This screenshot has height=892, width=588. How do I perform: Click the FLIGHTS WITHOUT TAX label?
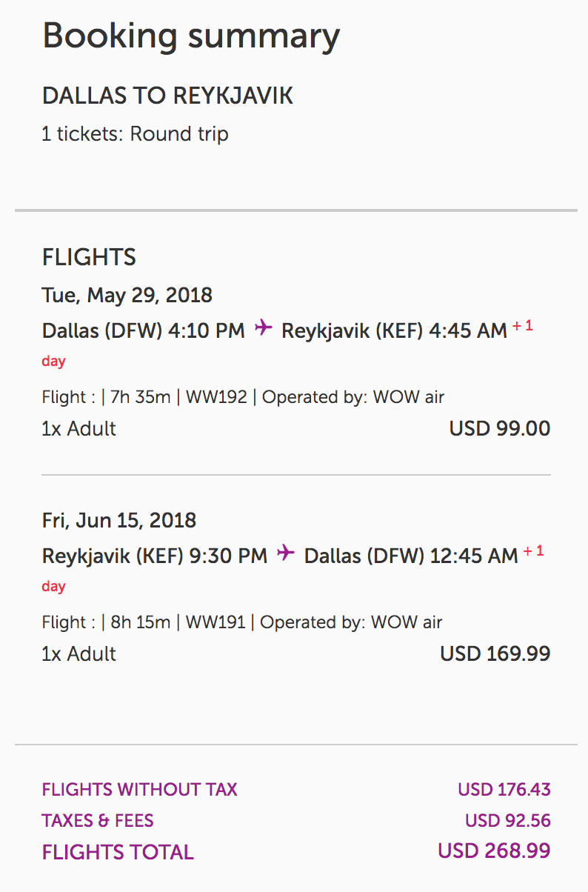(140, 790)
